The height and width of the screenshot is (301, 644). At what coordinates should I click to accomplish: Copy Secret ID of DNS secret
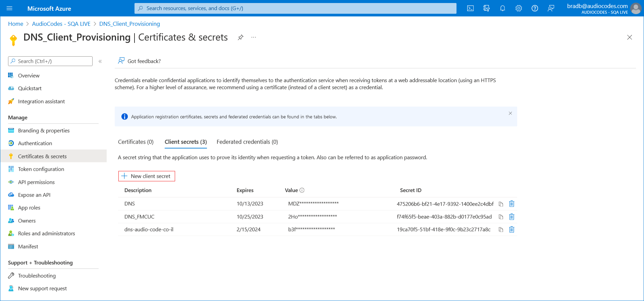tap(501, 204)
